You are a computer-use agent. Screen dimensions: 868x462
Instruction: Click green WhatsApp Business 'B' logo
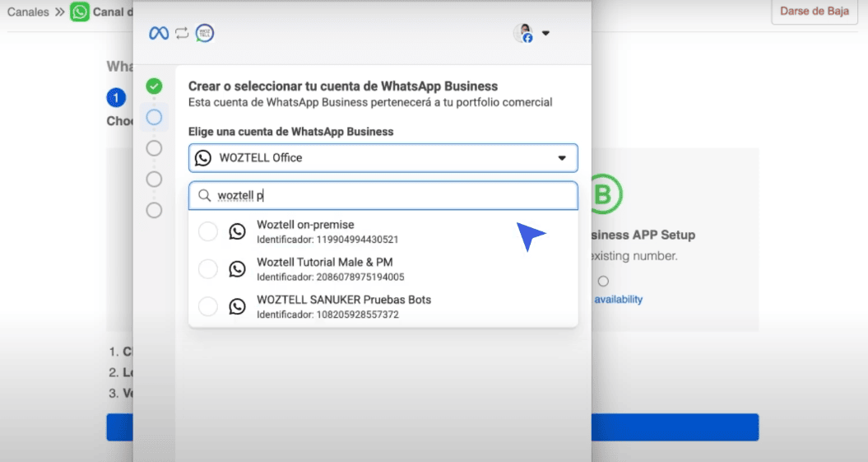[x=606, y=194]
